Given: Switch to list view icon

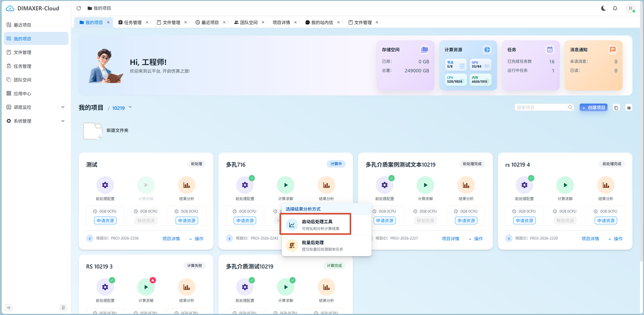Looking at the screenshot, I should pyautogui.click(x=628, y=108).
